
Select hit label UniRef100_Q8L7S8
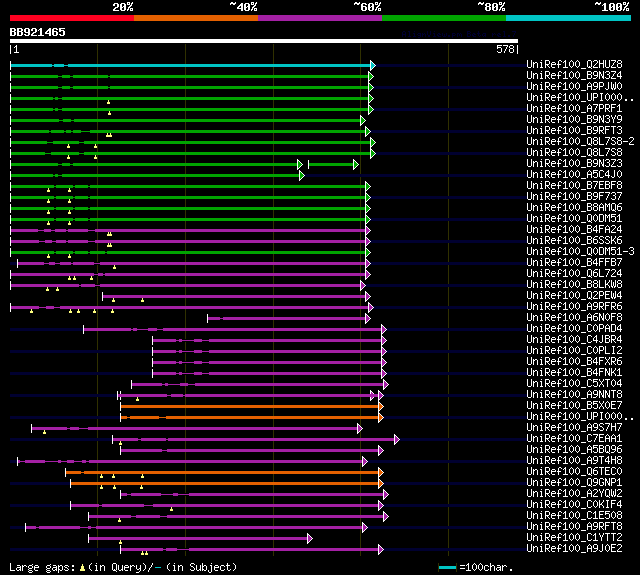(574, 153)
